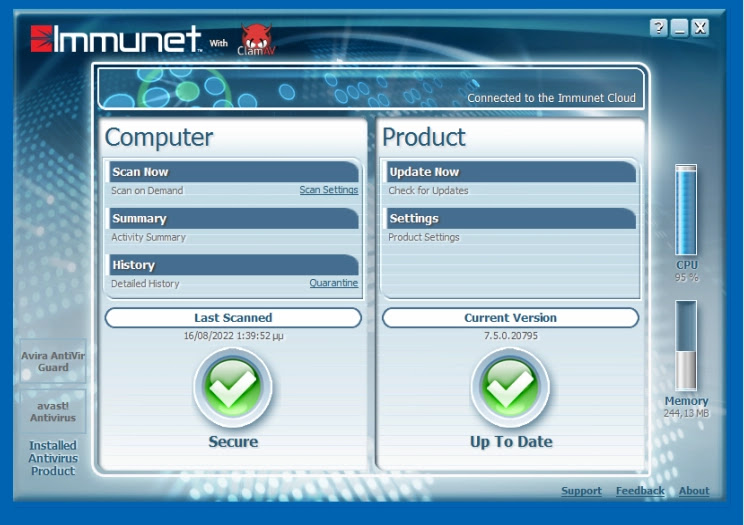Minimize the Immunet window
This screenshot has width=744, height=525.
click(x=679, y=28)
